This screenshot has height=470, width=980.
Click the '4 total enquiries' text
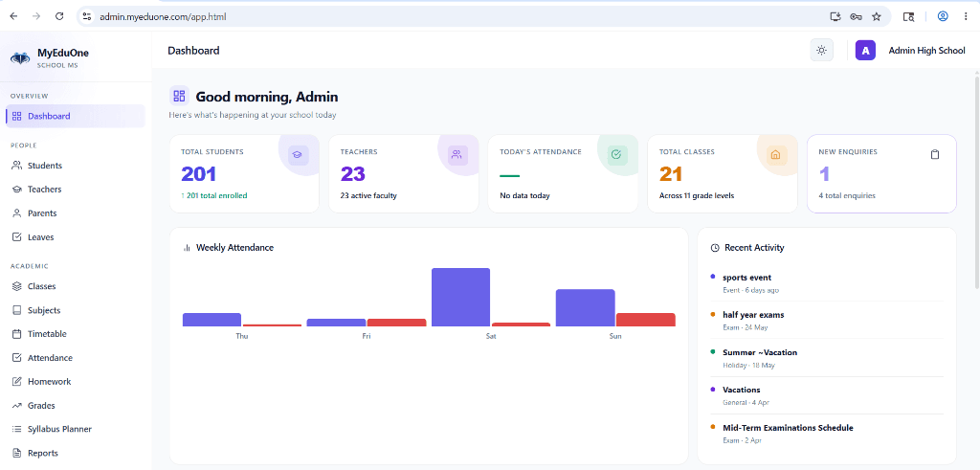pyautogui.click(x=847, y=195)
